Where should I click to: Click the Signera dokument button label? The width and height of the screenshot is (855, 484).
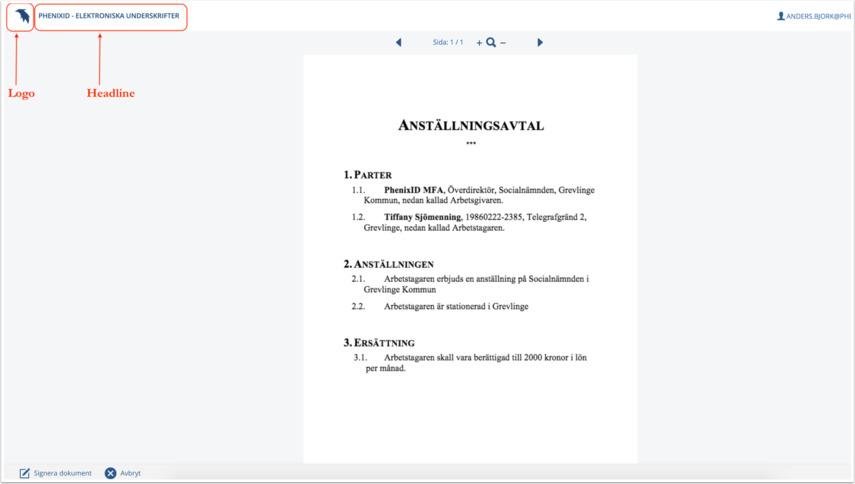[63, 473]
